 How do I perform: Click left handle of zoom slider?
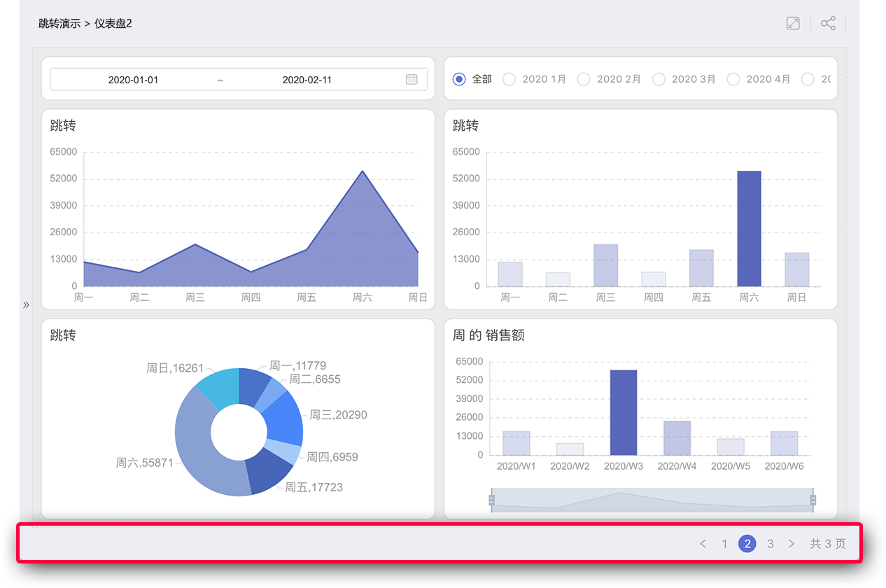click(491, 500)
